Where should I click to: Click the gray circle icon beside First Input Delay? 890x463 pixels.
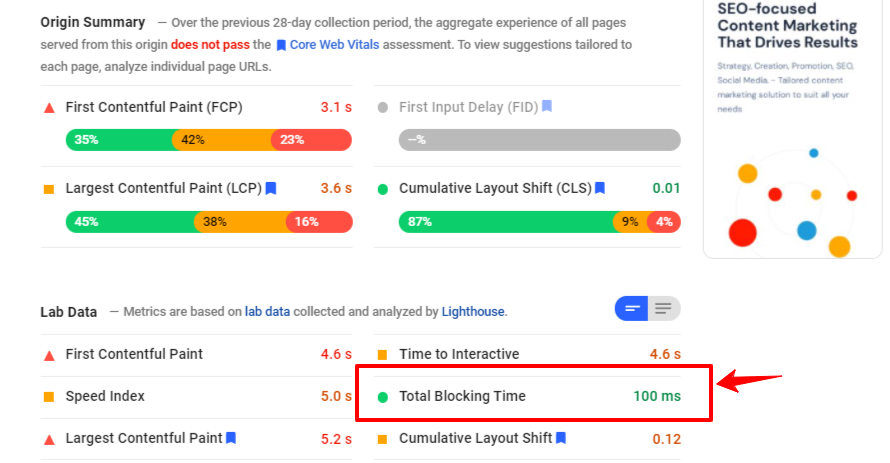(x=383, y=107)
